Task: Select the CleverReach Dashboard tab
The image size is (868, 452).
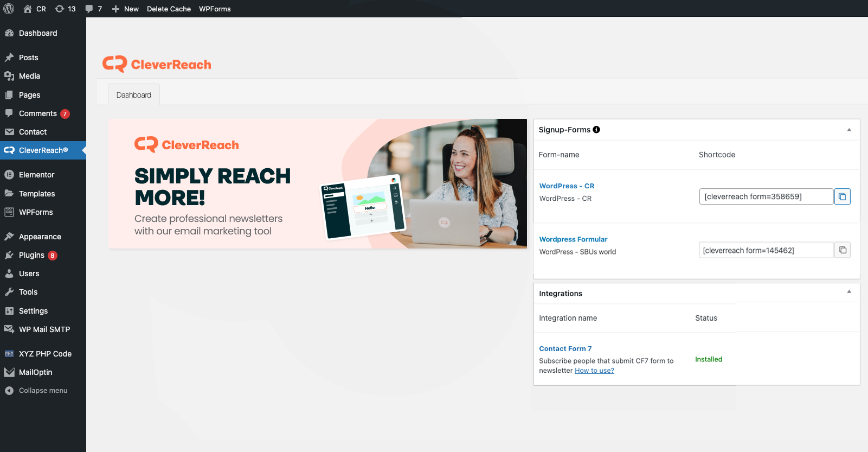Action: coord(134,95)
